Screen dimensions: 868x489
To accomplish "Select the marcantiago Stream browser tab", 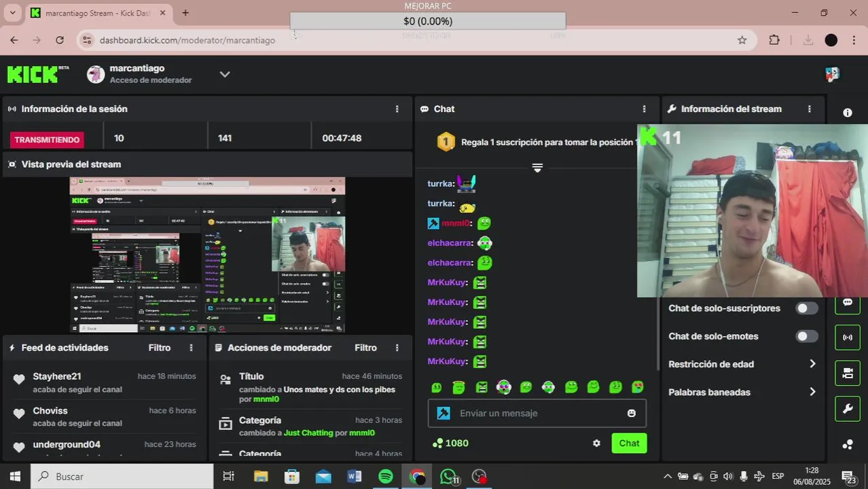I will (x=99, y=13).
